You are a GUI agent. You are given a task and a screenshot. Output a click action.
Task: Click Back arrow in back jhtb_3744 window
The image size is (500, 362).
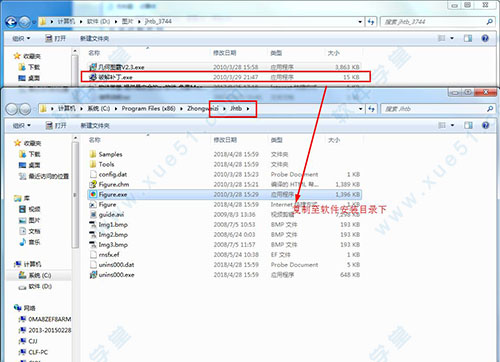click(11, 22)
